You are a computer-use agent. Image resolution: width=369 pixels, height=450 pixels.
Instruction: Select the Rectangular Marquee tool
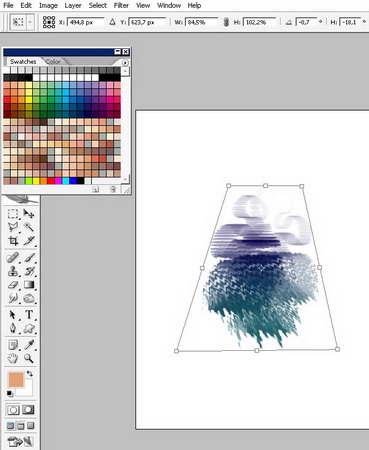(13, 214)
